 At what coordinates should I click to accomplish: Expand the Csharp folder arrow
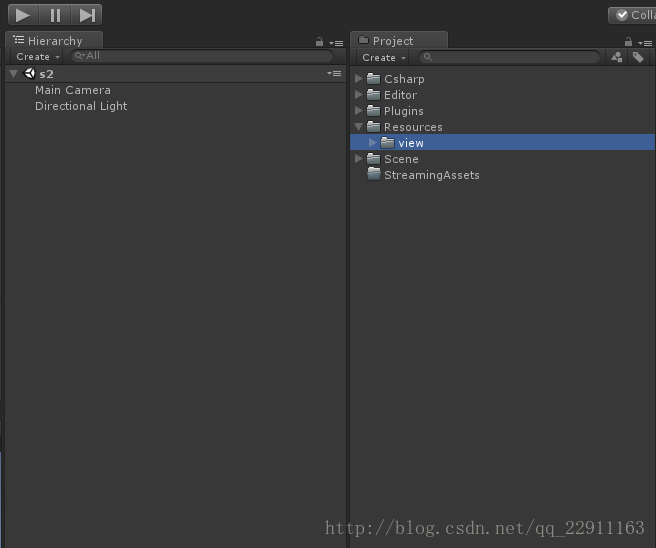pos(359,79)
